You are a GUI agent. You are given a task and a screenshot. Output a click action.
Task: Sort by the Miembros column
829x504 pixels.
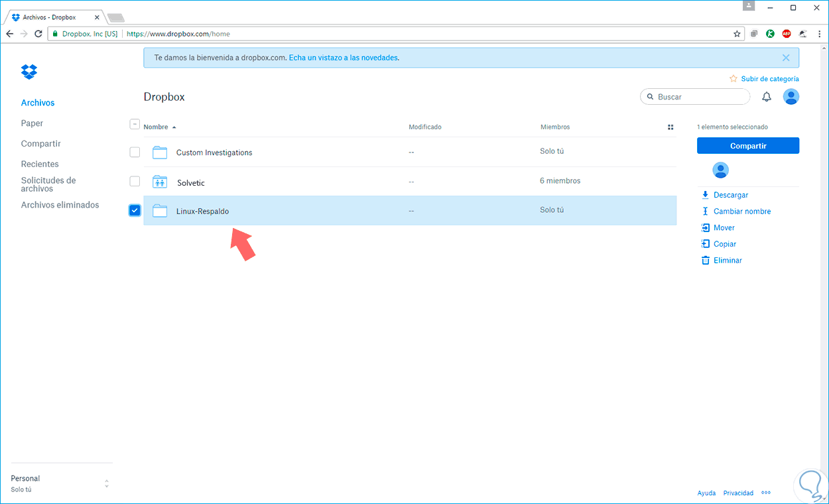pyautogui.click(x=555, y=127)
